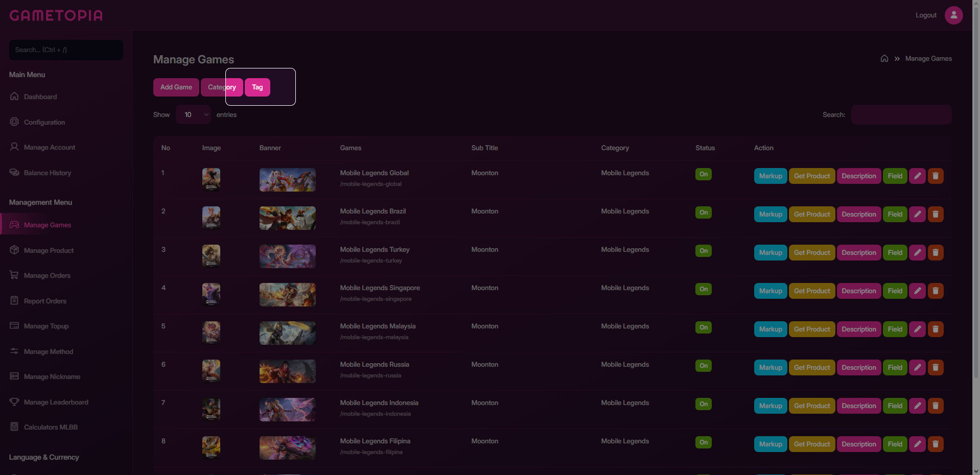The image size is (980, 475).
Task: Click the table Search input field
Action: tap(901, 114)
